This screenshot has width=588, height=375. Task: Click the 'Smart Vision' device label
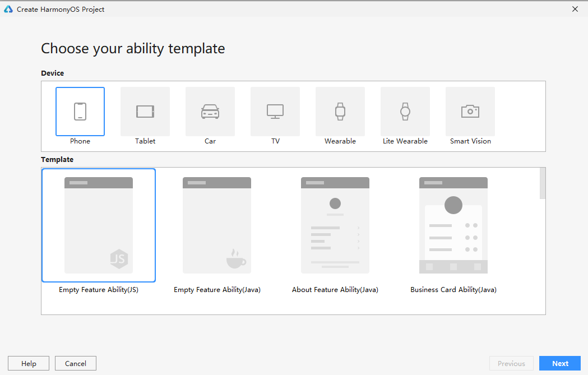tap(470, 141)
